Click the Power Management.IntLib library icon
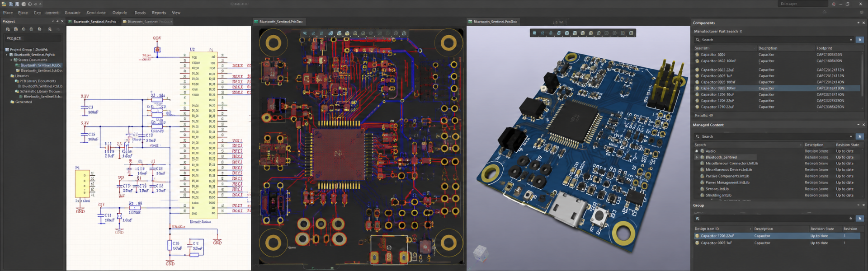This screenshot has height=271, width=868. click(702, 182)
